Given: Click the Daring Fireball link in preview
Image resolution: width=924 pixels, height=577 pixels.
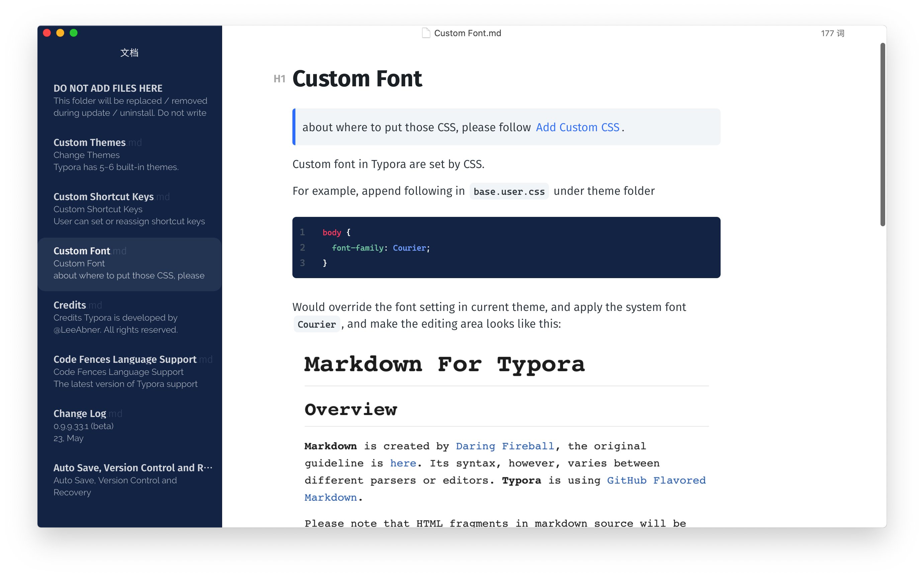Looking at the screenshot, I should click(x=504, y=446).
